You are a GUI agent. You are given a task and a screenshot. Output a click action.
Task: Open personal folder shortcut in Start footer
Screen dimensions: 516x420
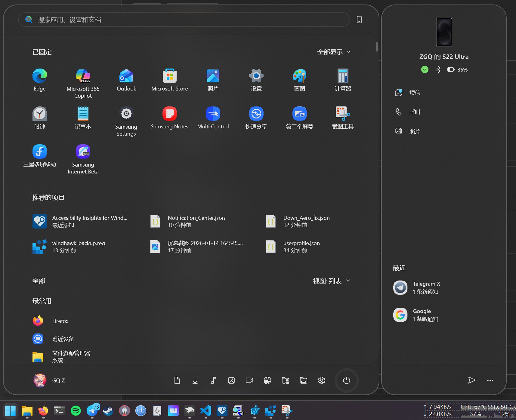click(286, 380)
